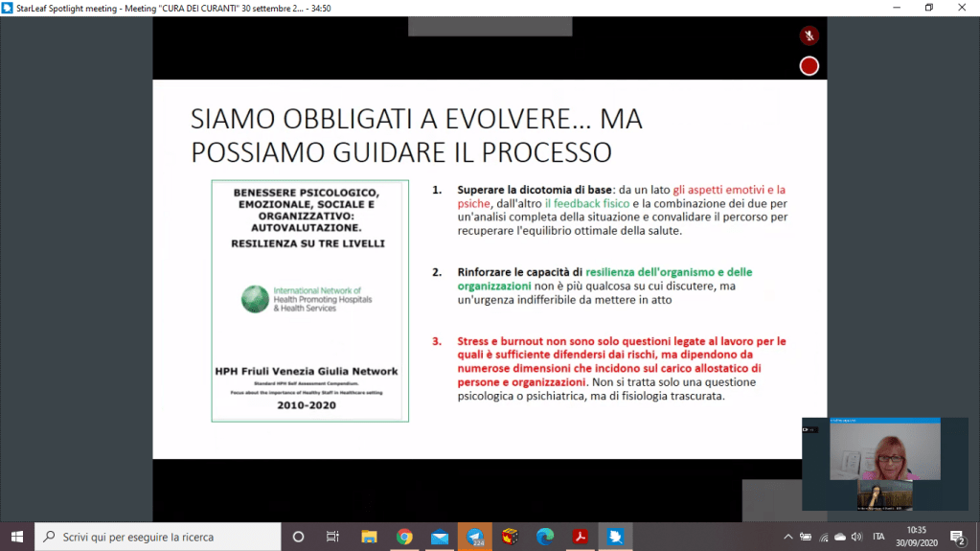This screenshot has width=980, height=551.
Task: Open Task View from the taskbar
Action: click(332, 537)
